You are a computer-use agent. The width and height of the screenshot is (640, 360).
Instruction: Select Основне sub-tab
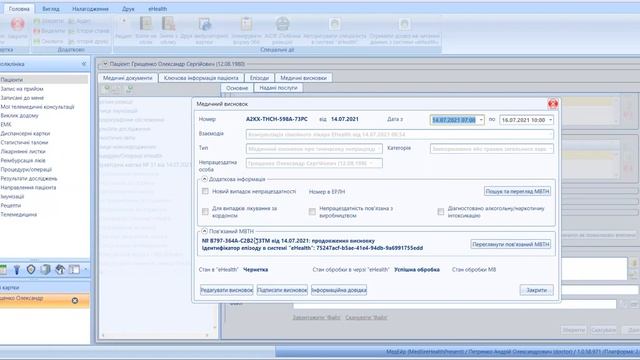pos(237,88)
